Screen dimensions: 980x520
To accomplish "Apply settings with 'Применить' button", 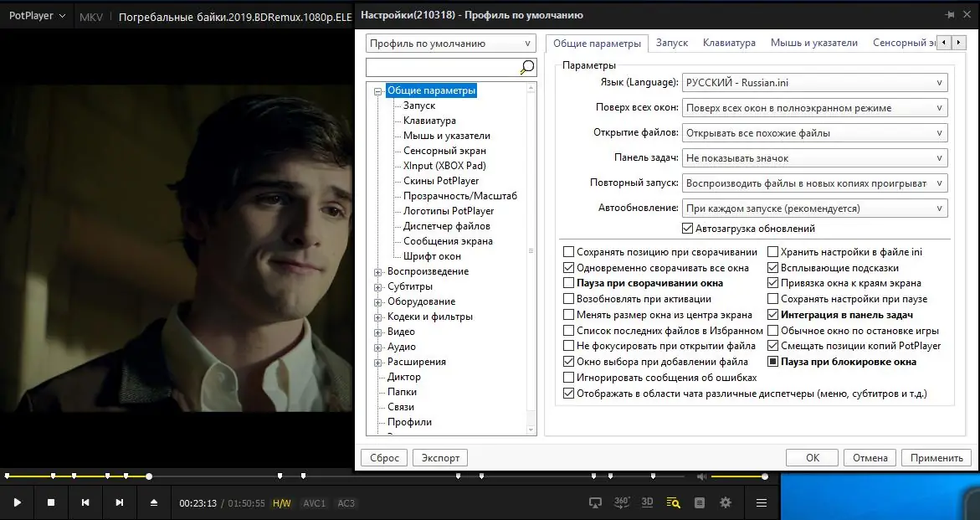I will click(936, 457).
